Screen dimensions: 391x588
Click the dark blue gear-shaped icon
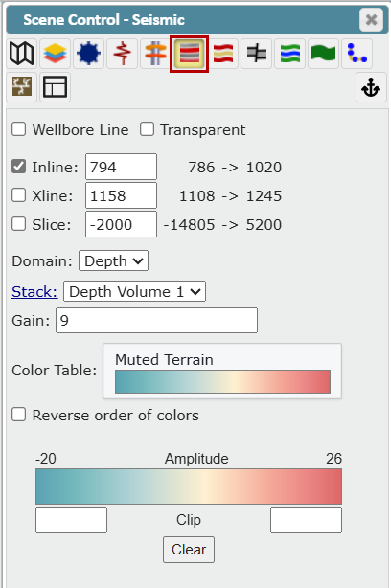(88, 54)
